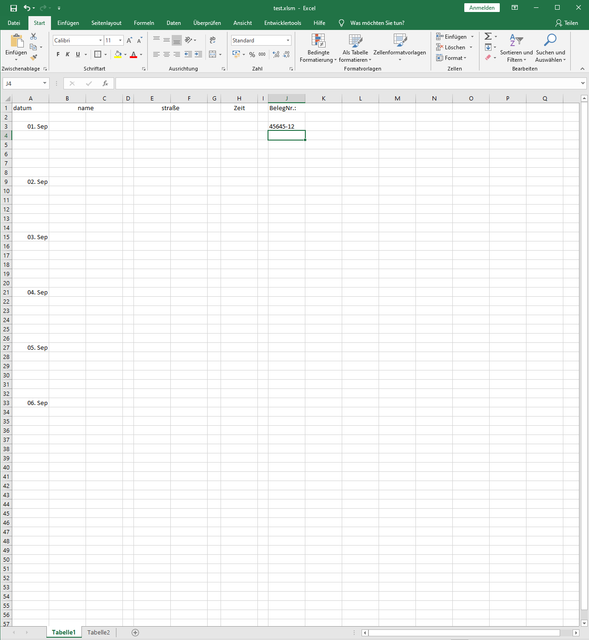Switch to the Formeln tab
The width and height of the screenshot is (589, 640).
click(144, 23)
